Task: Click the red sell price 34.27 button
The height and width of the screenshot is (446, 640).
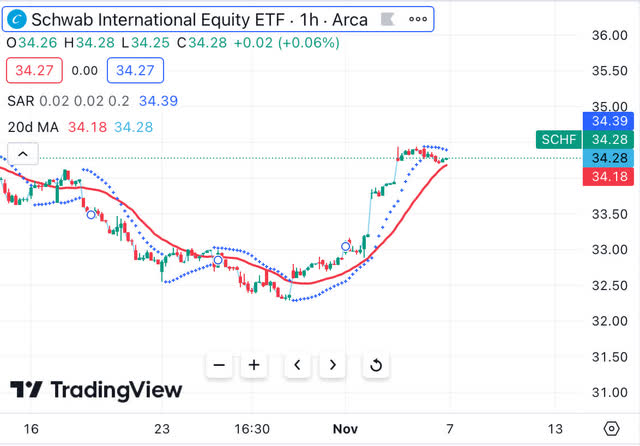Action: (x=35, y=71)
